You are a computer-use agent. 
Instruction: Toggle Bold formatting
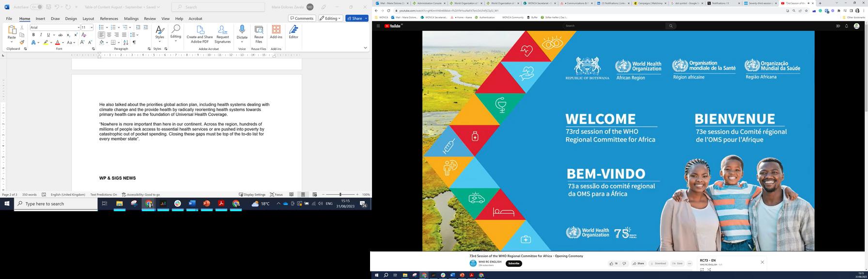click(x=33, y=35)
